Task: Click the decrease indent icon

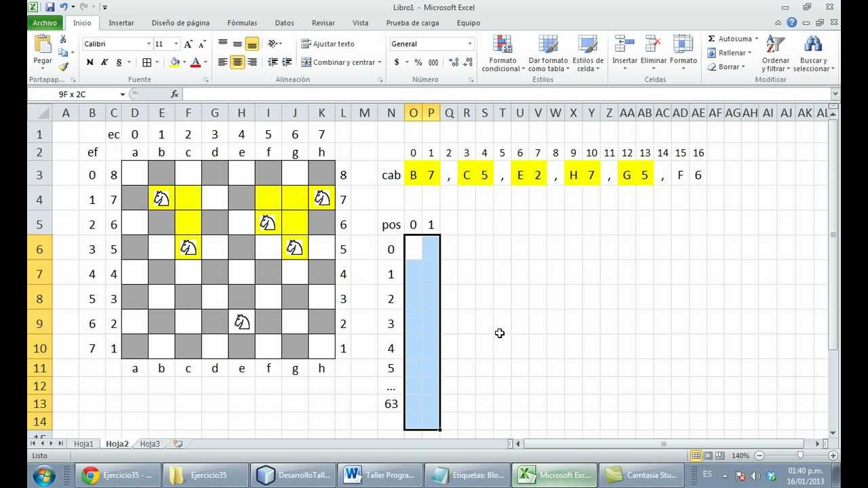Action: pyautogui.click(x=273, y=62)
